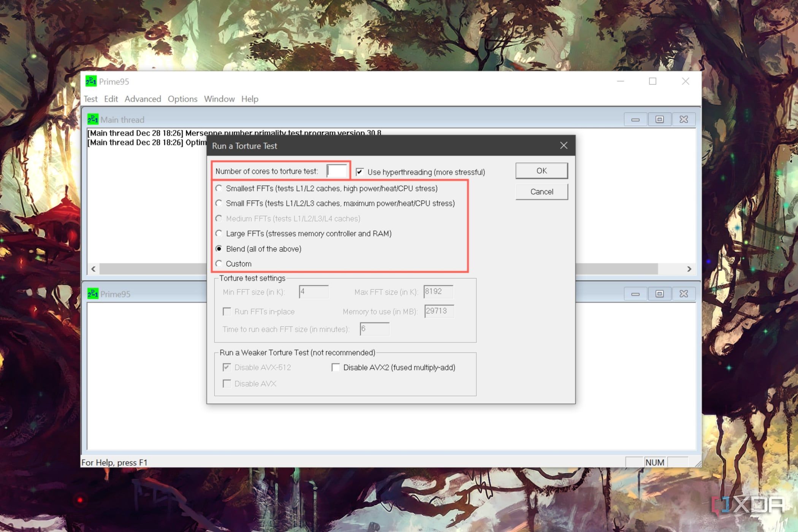798x532 pixels.
Task: Open the Options menu
Action: 182,99
